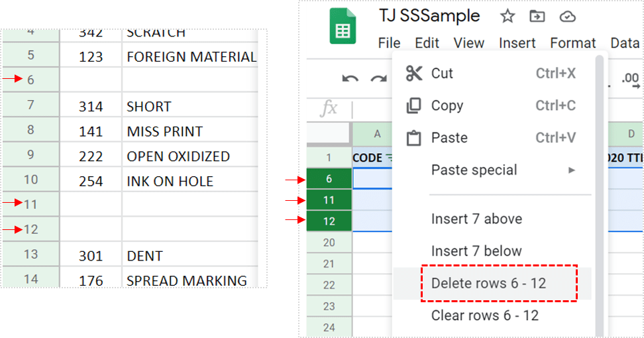Choose Clear rows 6 - 12
Viewport: 644px width, 338px height.
point(484,315)
